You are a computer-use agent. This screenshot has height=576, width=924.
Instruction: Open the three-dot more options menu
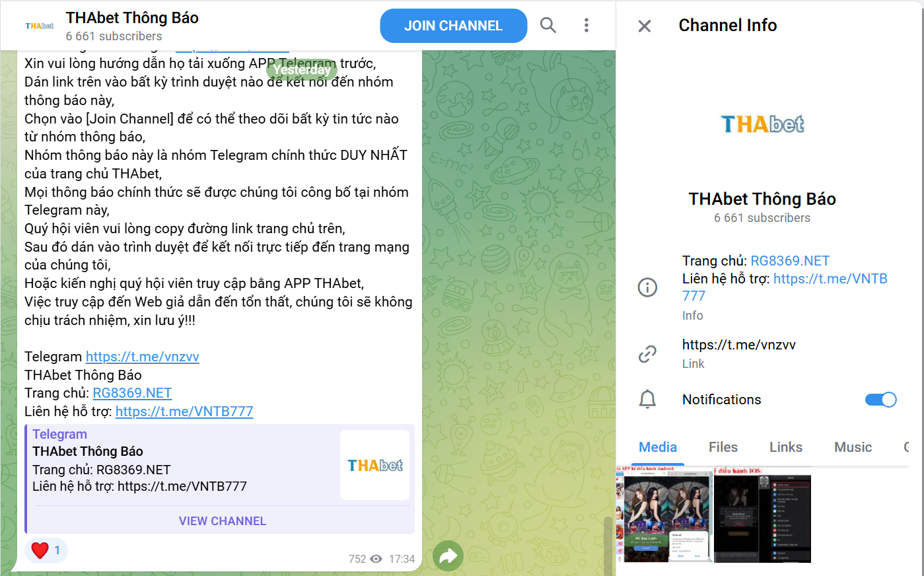click(586, 25)
